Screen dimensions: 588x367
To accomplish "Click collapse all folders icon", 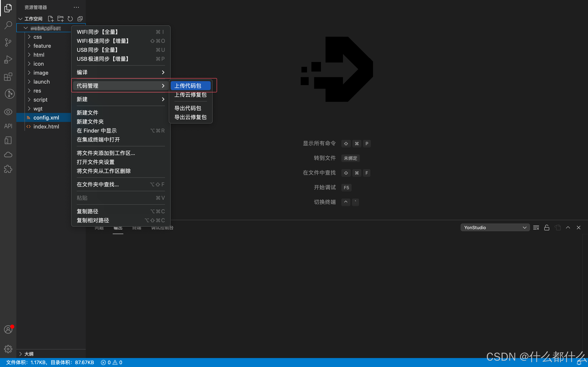I will (x=80, y=19).
